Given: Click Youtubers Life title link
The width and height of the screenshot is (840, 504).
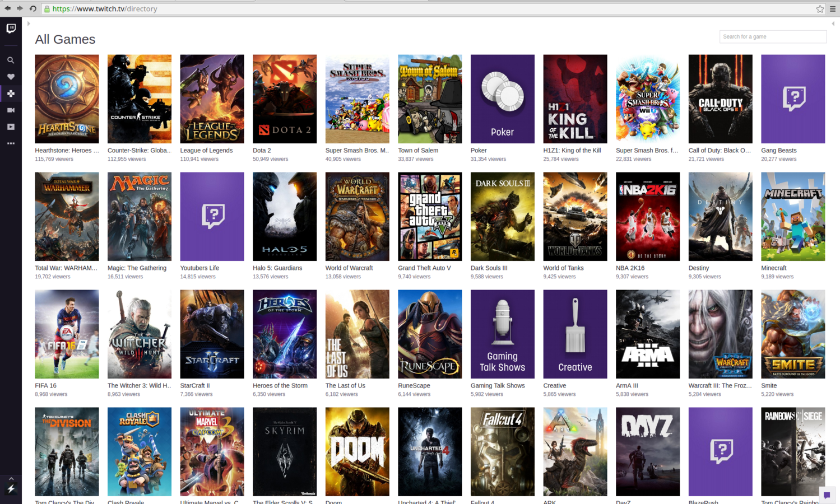Looking at the screenshot, I should click(x=199, y=268).
